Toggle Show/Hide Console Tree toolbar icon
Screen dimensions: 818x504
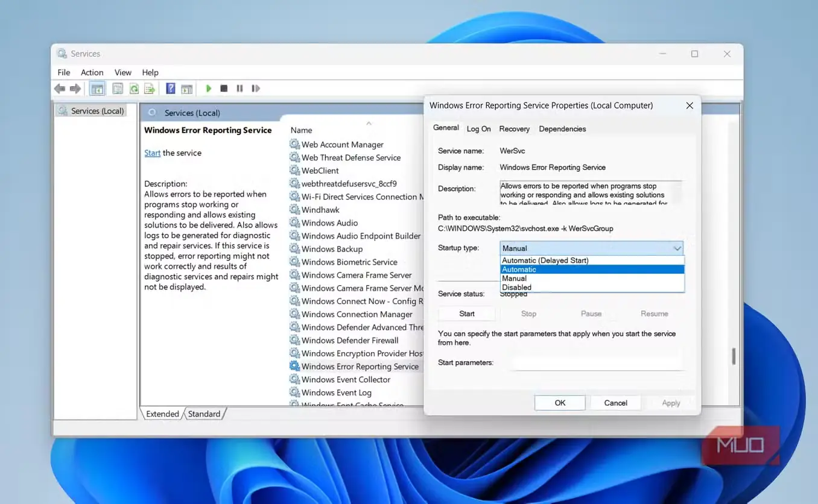(x=97, y=89)
